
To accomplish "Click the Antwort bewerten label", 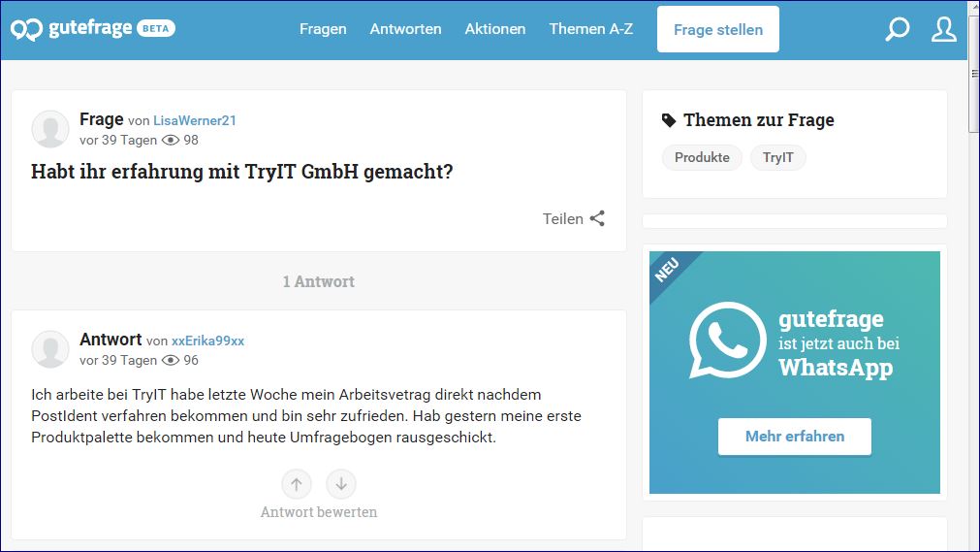I will [319, 512].
